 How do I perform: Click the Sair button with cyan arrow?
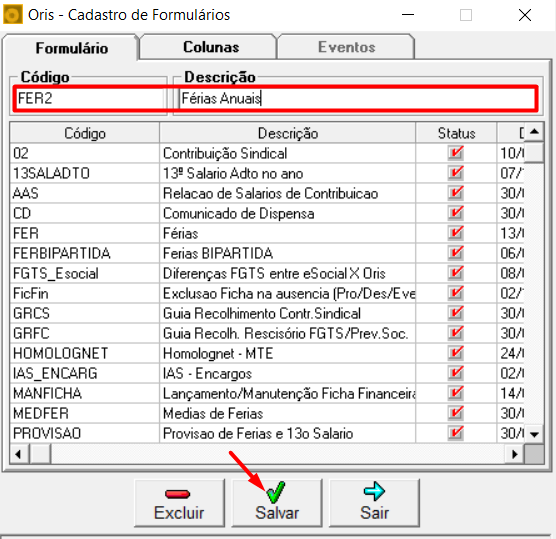point(374,503)
